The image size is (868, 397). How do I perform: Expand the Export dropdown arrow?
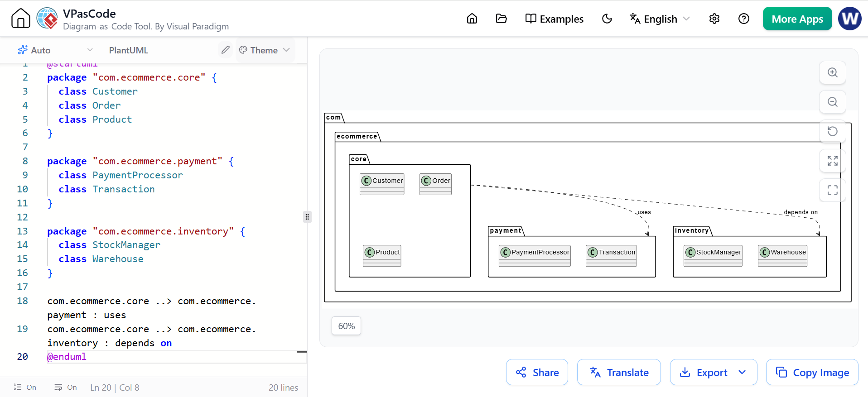pos(742,372)
